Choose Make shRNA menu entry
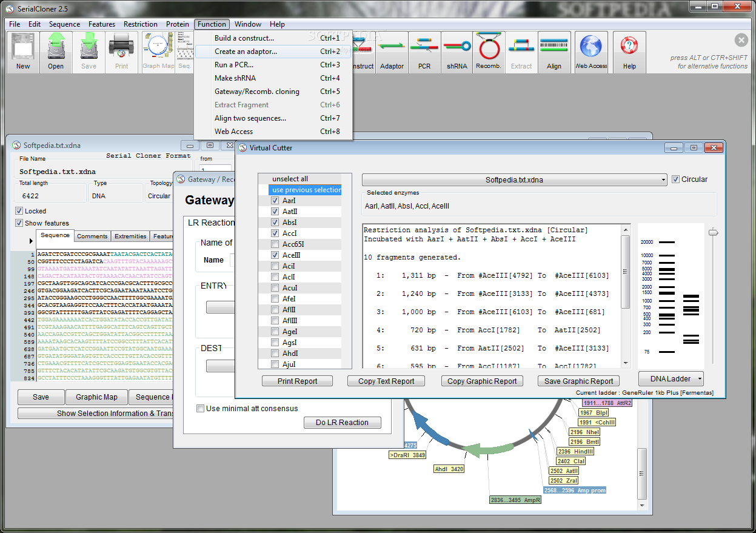 coord(273,78)
